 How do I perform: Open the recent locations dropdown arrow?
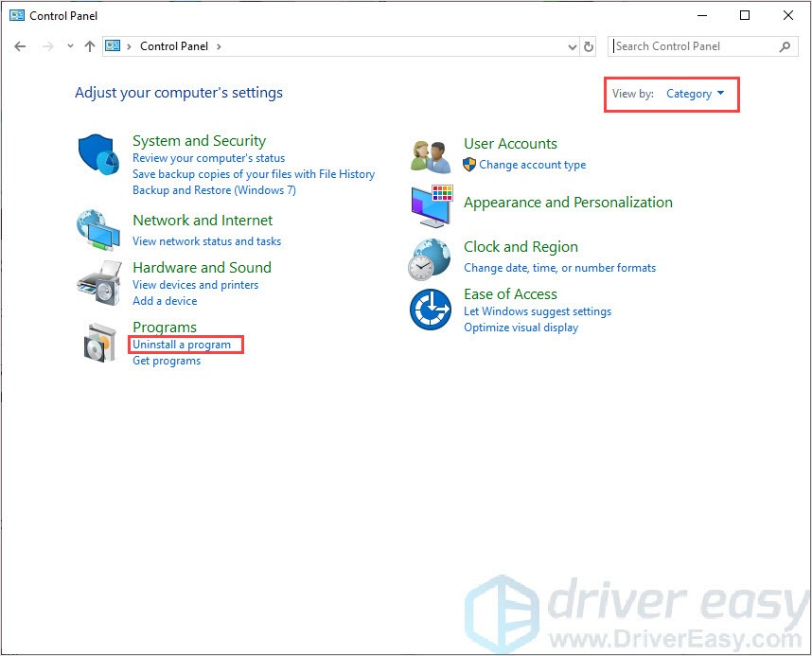(x=70, y=46)
